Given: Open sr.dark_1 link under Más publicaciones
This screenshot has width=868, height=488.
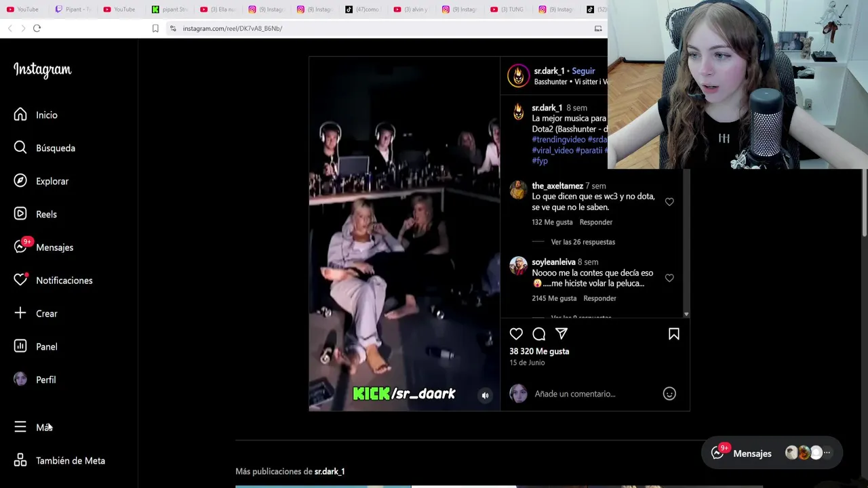Looking at the screenshot, I should tap(330, 471).
